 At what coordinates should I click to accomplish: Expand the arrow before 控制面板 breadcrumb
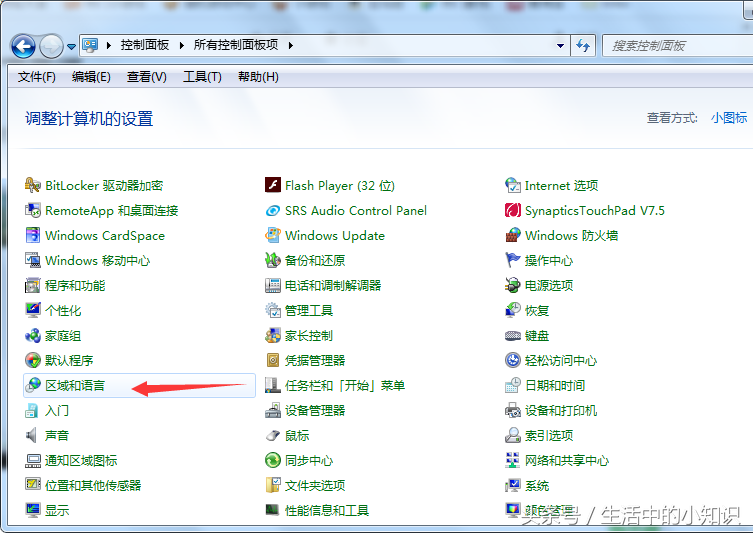tap(109, 46)
